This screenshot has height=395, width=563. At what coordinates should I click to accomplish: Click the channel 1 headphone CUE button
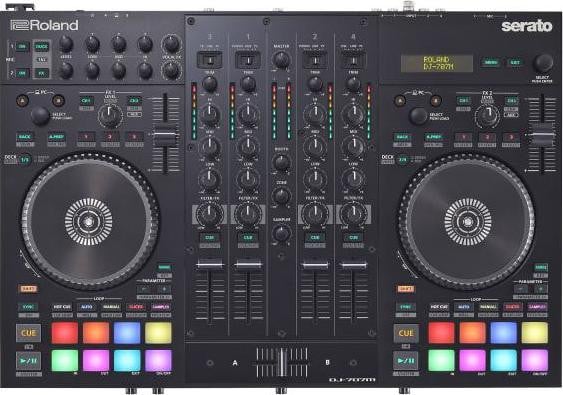click(x=248, y=237)
